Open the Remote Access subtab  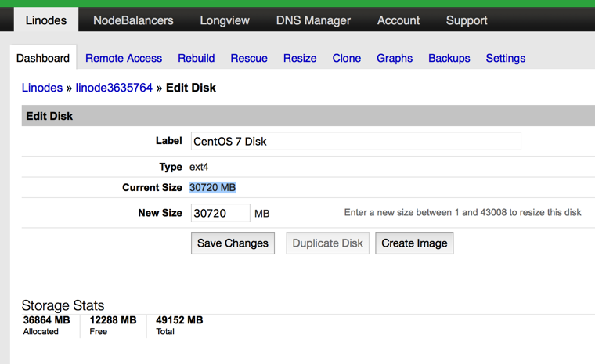click(x=124, y=58)
